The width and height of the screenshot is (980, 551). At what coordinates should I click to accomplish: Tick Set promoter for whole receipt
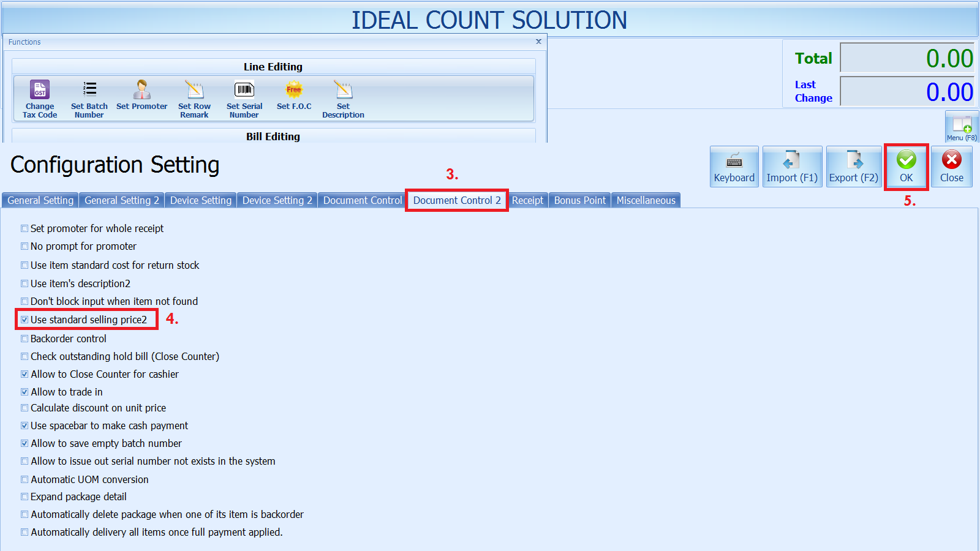24,228
